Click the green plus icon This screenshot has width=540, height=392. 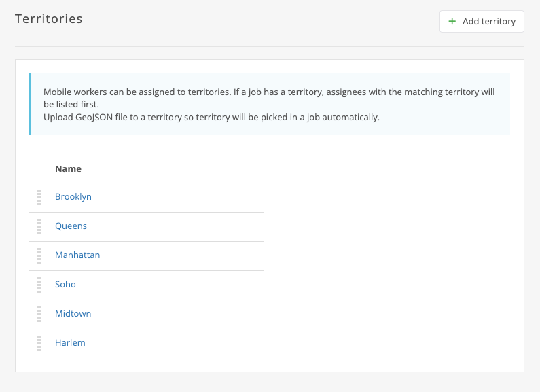[452, 22]
